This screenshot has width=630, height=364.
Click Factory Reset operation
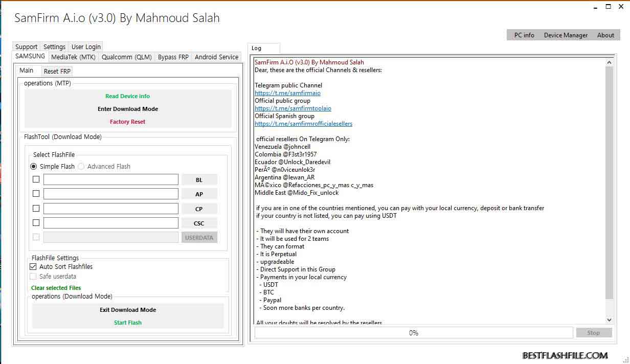click(128, 122)
